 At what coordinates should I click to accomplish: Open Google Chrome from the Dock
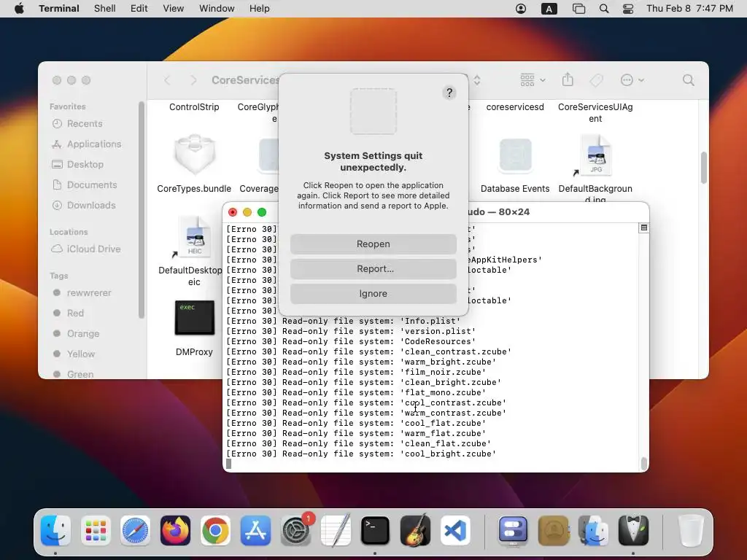click(215, 530)
